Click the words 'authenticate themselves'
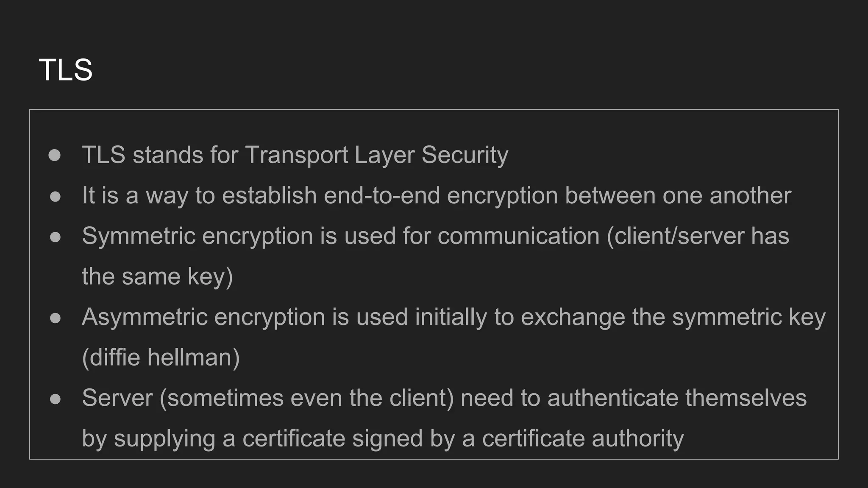Viewport: 868px width, 488px height. click(677, 398)
